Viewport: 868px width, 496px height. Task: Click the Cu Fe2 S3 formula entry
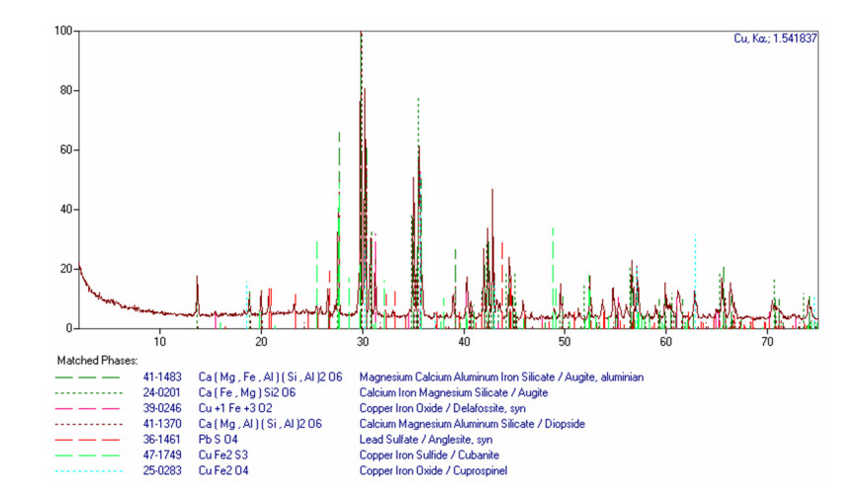[x=228, y=455]
